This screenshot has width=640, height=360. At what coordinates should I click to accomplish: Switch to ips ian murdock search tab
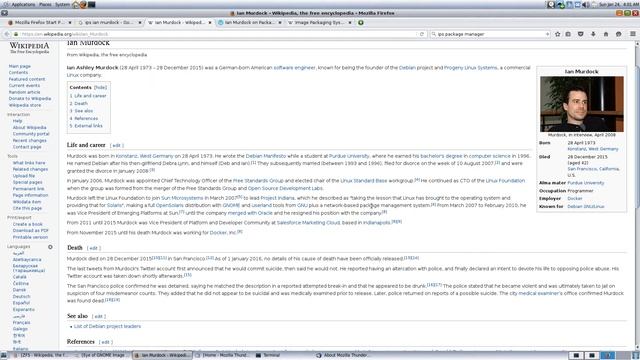point(109,23)
